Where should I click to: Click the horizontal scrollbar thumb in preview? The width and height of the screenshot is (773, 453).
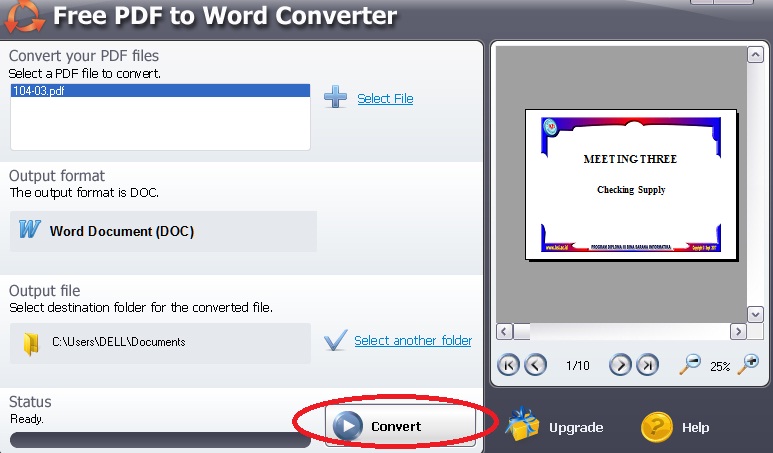522,331
